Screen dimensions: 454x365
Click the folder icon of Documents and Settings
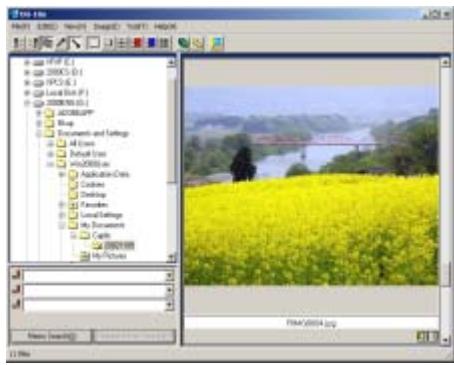[49, 133]
